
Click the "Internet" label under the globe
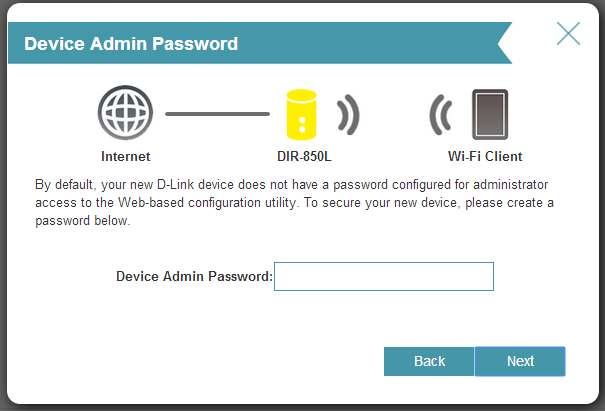tap(125, 157)
